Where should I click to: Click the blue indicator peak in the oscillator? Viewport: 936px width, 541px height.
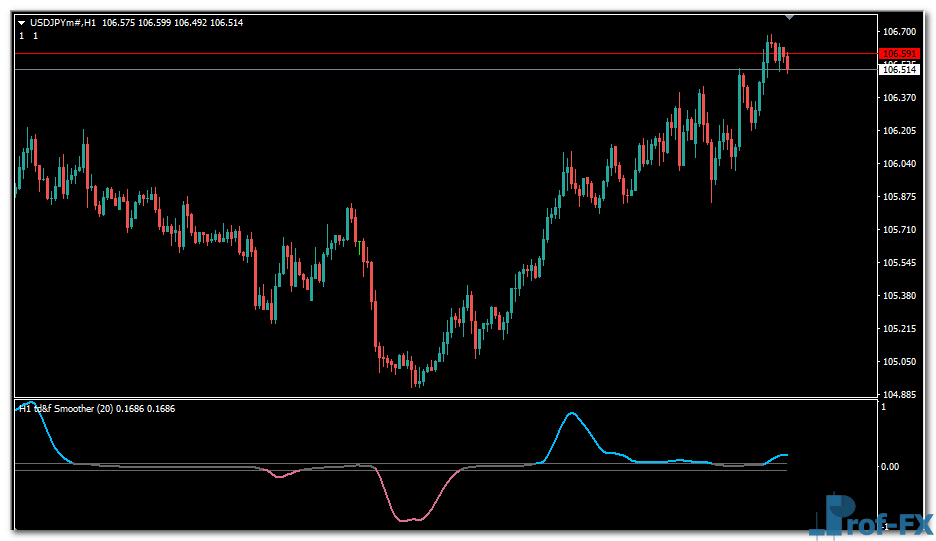click(x=571, y=413)
